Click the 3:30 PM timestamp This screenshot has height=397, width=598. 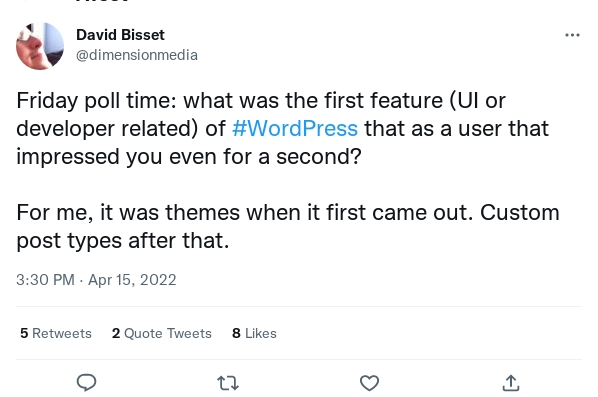point(45,280)
